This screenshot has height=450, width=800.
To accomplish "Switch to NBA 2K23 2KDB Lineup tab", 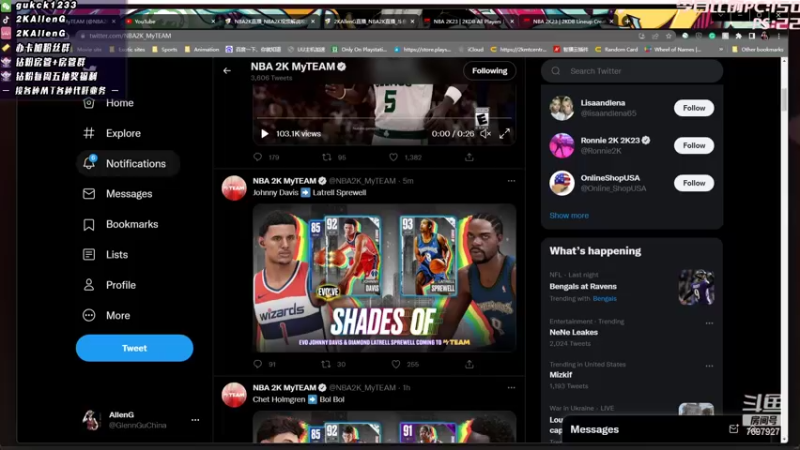I will point(566,21).
